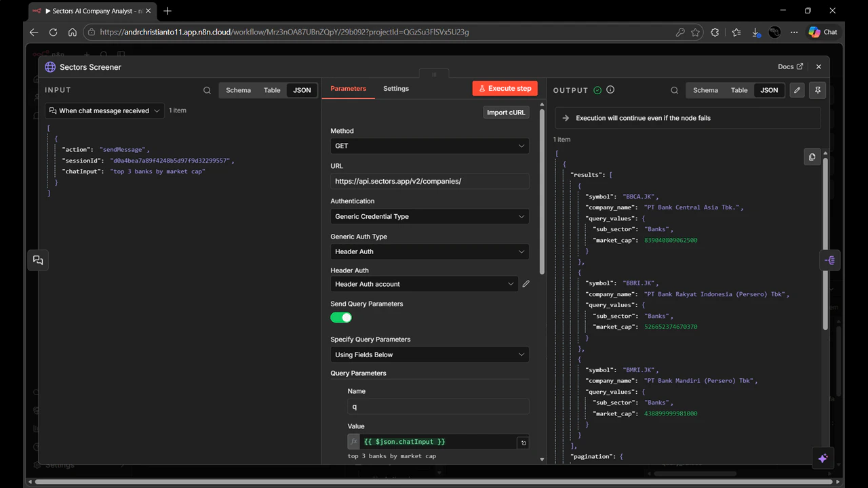Open the Method GET dropdown
Viewport: 868px width, 488px height.
point(430,146)
